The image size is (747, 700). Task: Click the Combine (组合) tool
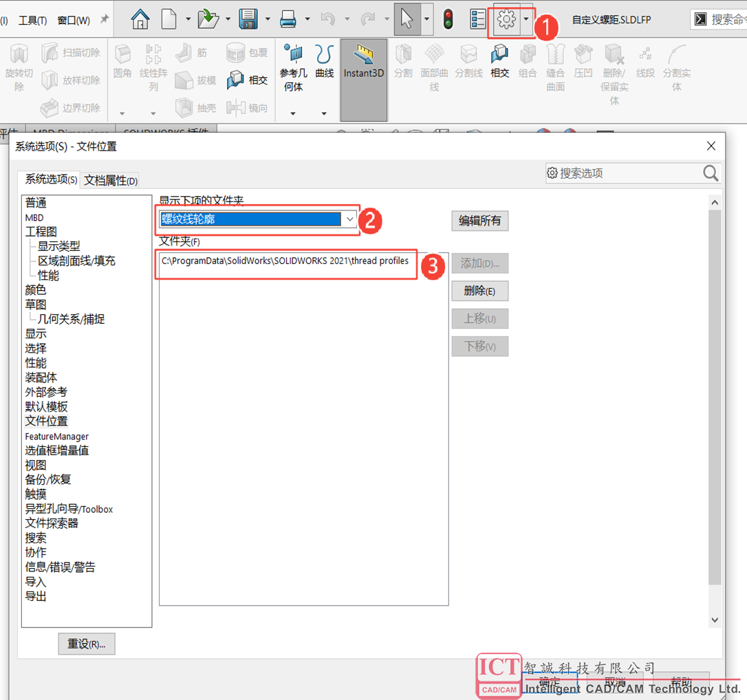click(528, 61)
